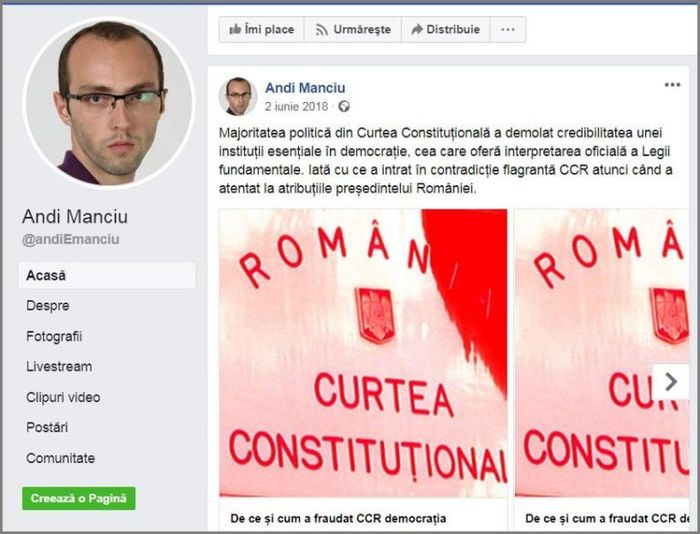Open the post options three-dots menu
Screen dimensions: 700x534
672,85
